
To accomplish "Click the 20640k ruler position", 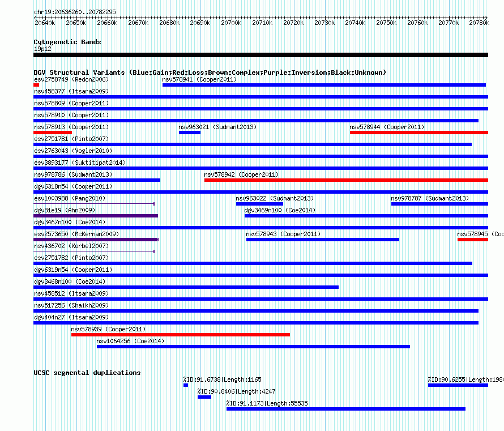I will [x=45, y=23].
